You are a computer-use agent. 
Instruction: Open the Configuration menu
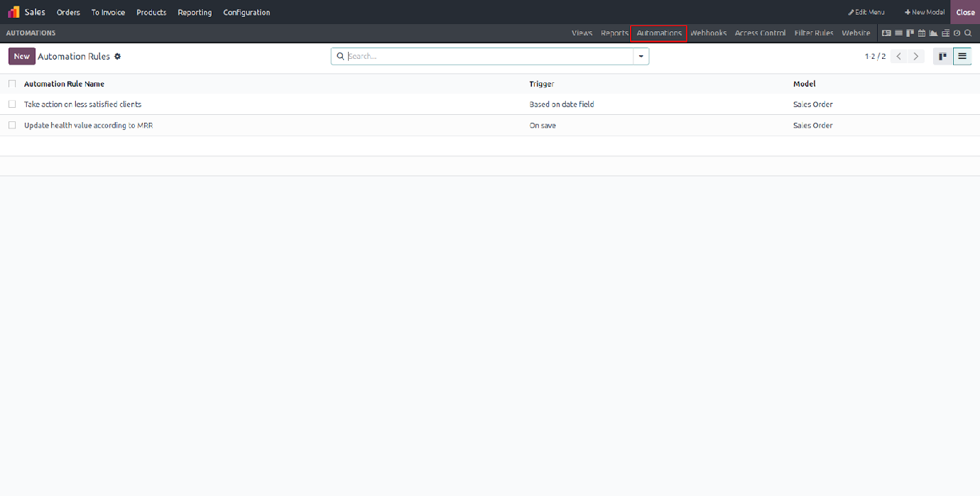[x=246, y=12]
